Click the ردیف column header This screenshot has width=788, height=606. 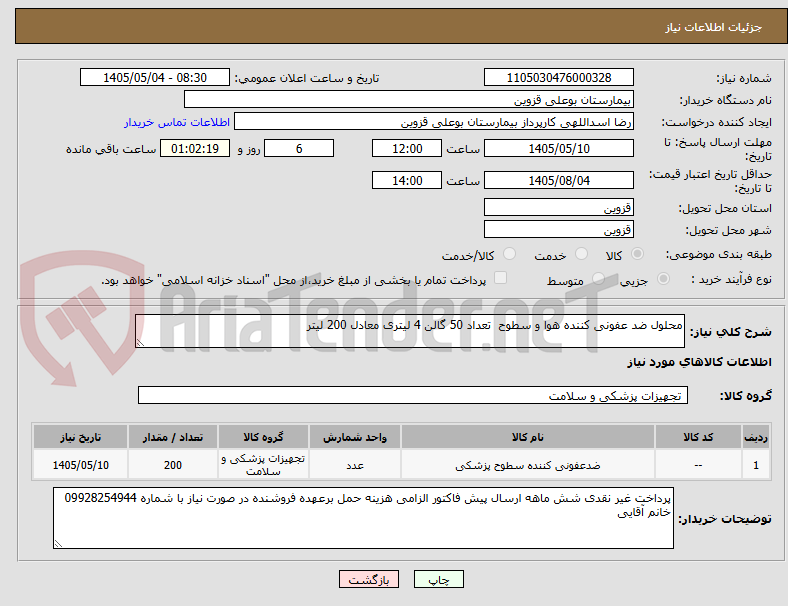coord(755,437)
